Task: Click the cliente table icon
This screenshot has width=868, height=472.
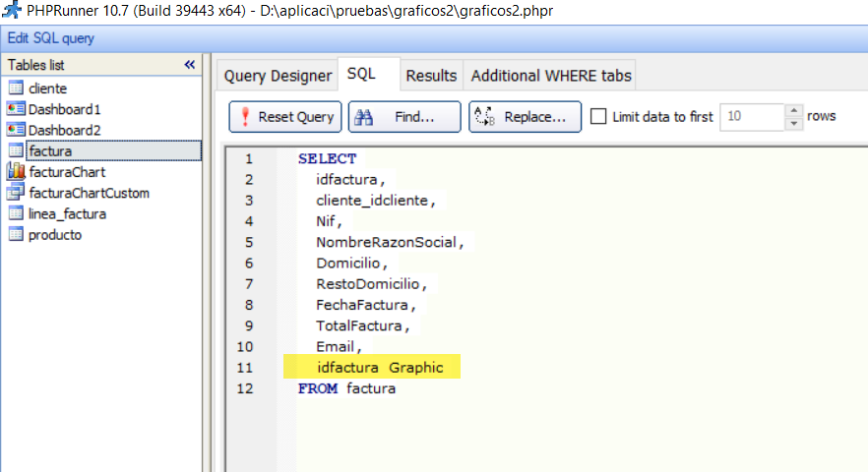Action: pos(16,88)
